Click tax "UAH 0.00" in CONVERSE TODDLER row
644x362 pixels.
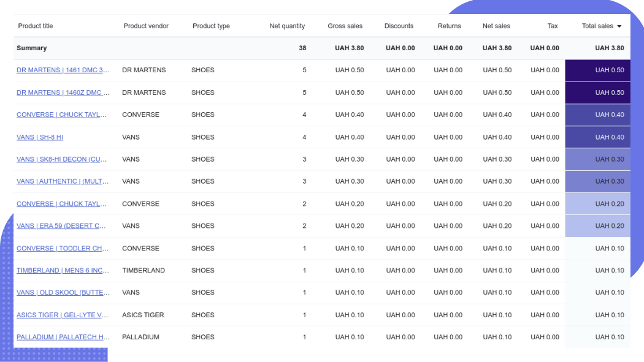[x=545, y=249]
